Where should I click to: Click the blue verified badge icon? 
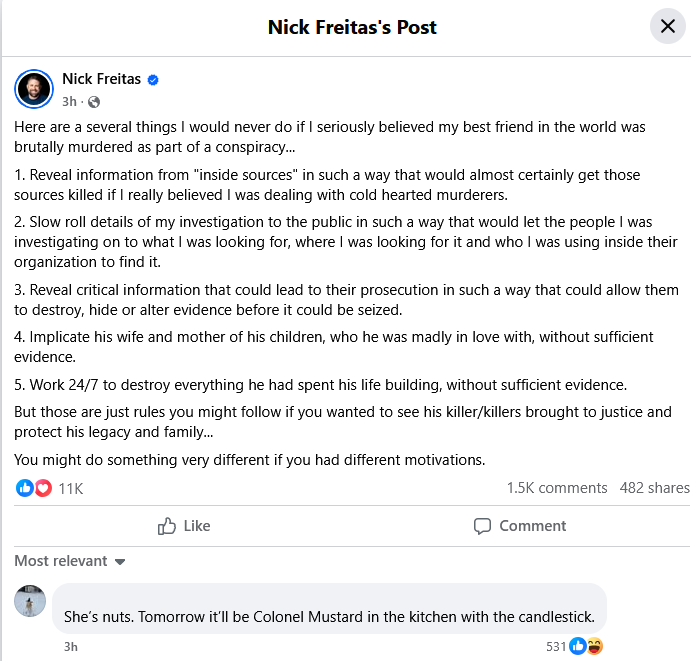(154, 80)
